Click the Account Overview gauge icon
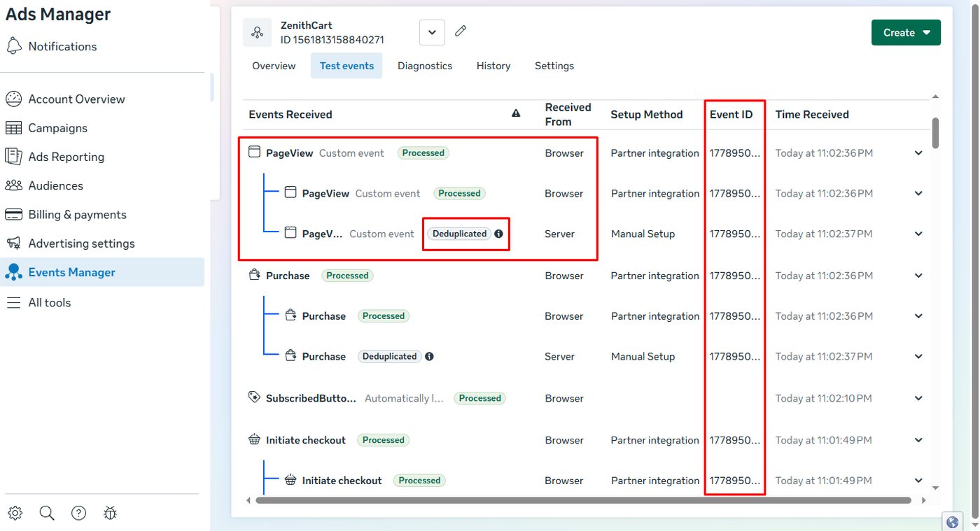The width and height of the screenshot is (980, 531). pos(14,99)
